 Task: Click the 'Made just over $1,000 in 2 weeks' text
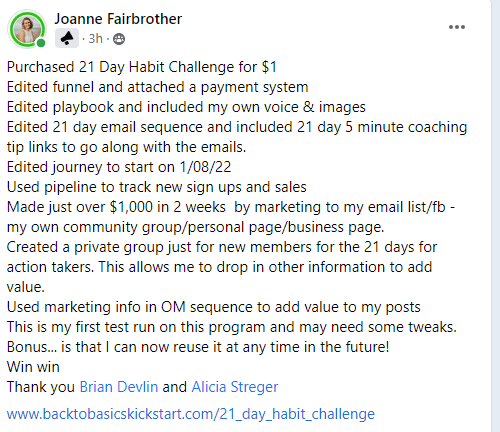click(x=116, y=207)
